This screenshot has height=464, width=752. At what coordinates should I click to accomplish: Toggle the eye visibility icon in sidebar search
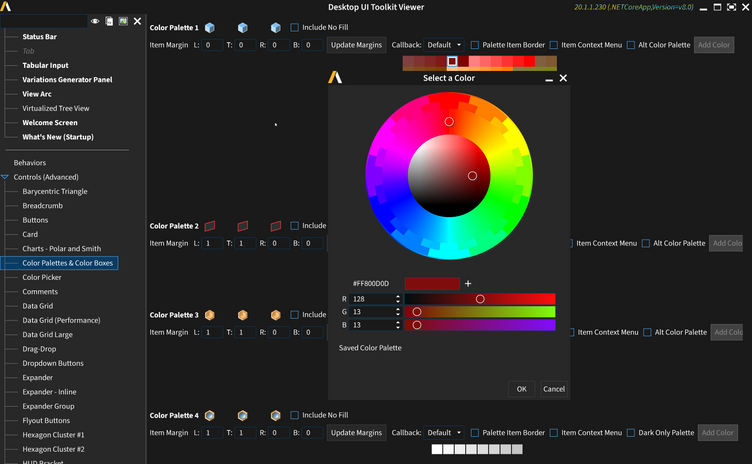tap(95, 21)
